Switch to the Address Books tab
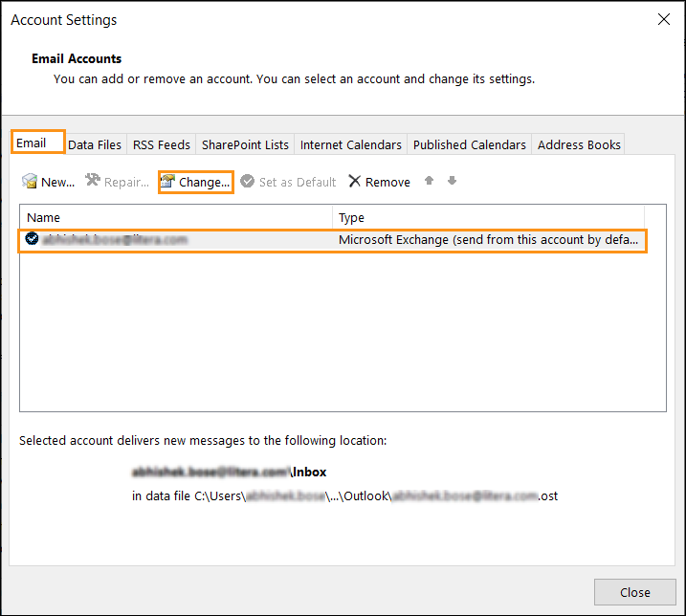 579,144
